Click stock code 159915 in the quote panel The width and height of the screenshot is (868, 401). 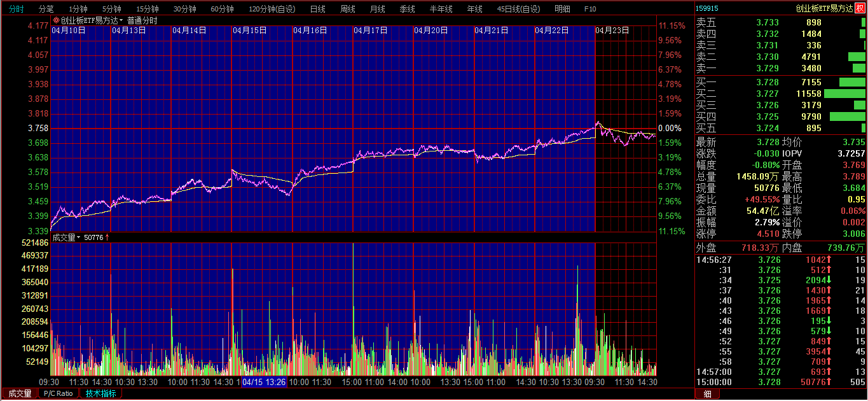click(707, 8)
